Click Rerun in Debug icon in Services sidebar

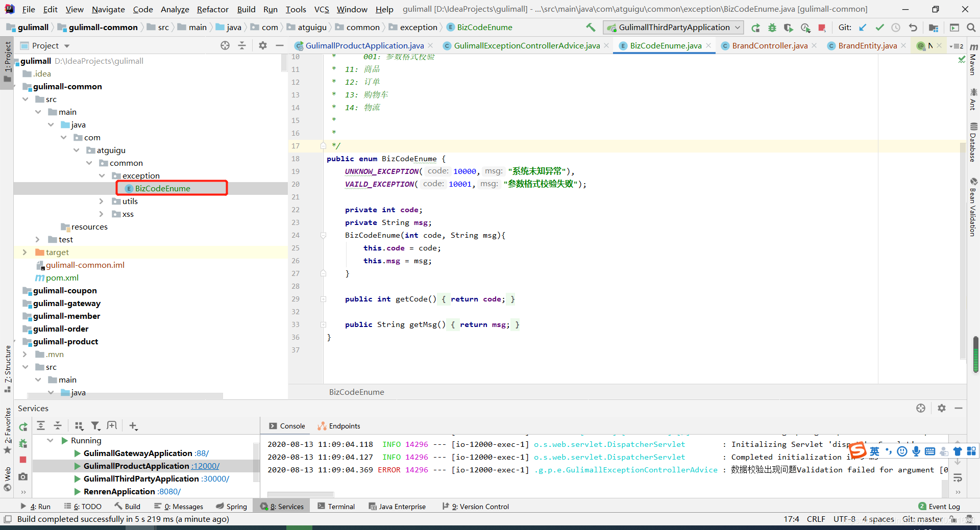click(x=23, y=443)
